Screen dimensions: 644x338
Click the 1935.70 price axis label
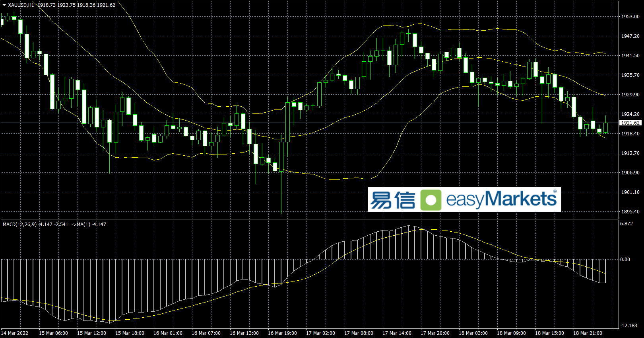click(x=630, y=75)
